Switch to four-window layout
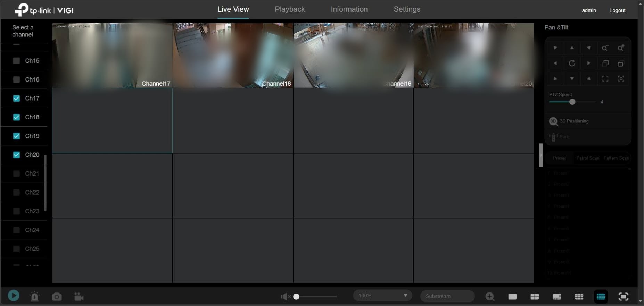Viewport: 644px width, 306px height. (535, 297)
